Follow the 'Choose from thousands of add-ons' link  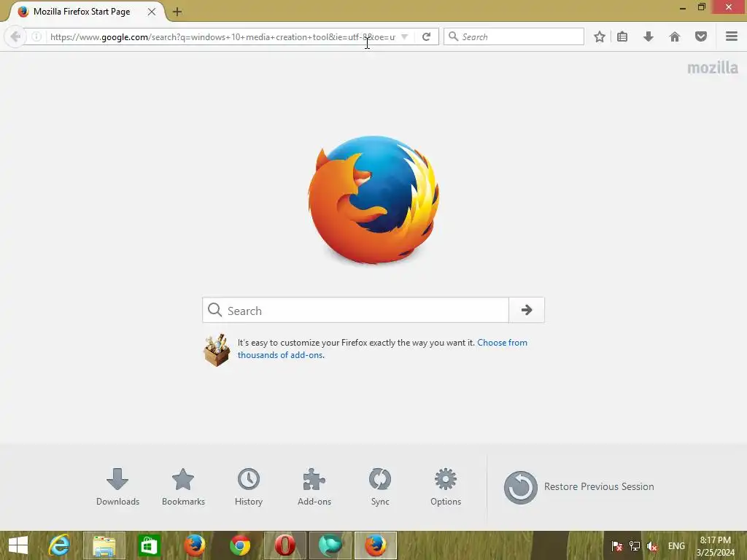click(382, 349)
